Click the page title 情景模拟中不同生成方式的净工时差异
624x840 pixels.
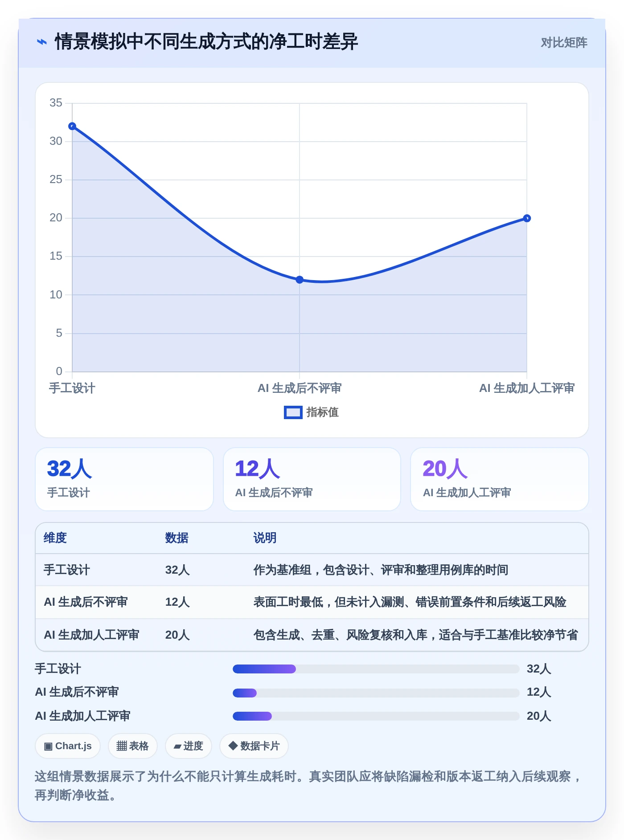click(x=206, y=42)
